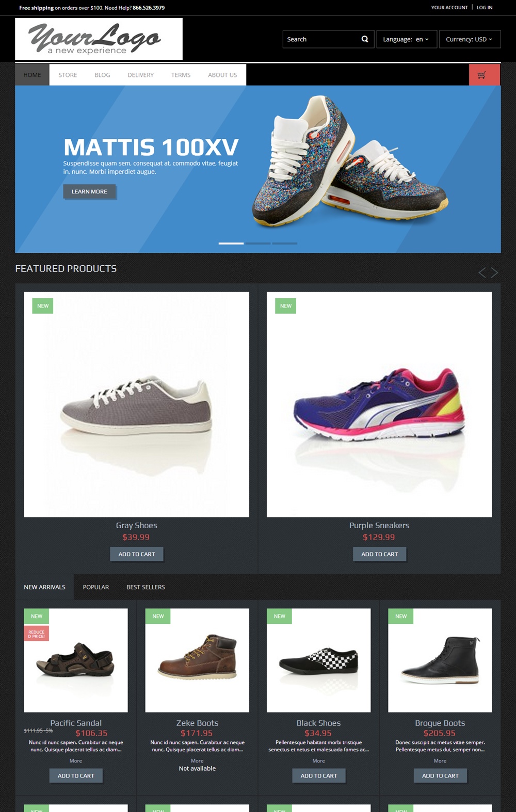The image size is (516, 812).
Task: Click Reduced Price badge on Pacific Sandal
Action: (x=36, y=634)
